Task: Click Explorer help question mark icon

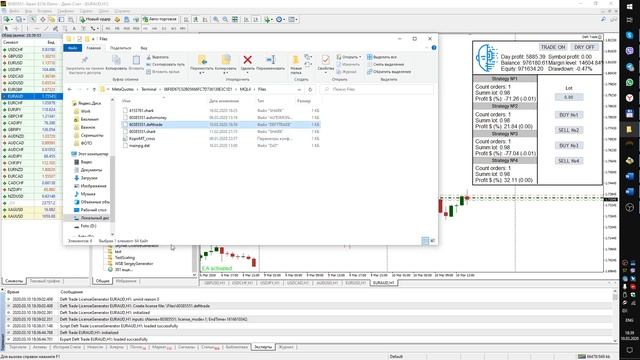Action: point(434,48)
